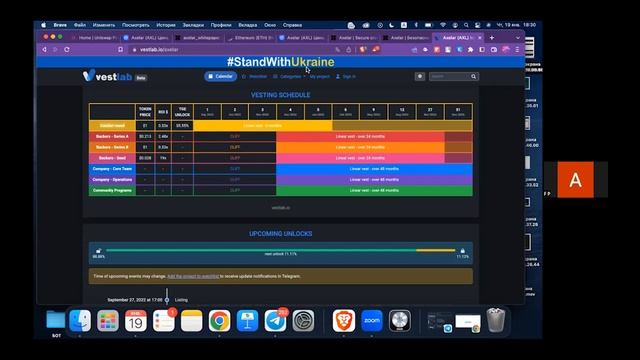This screenshot has width=640, height=360.
Task: Open the Справка menu
Action: point(292,25)
